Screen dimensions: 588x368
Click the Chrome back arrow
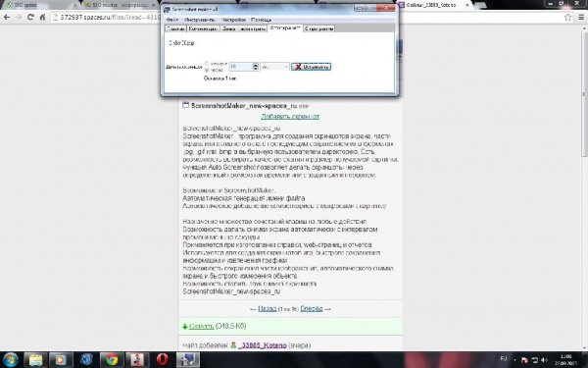7,17
